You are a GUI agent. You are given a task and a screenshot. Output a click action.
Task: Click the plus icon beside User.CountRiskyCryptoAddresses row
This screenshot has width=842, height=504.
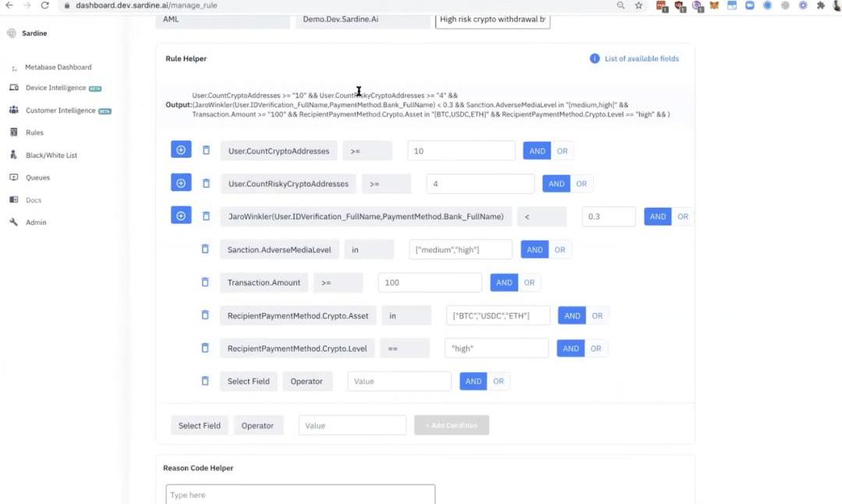pos(181,183)
